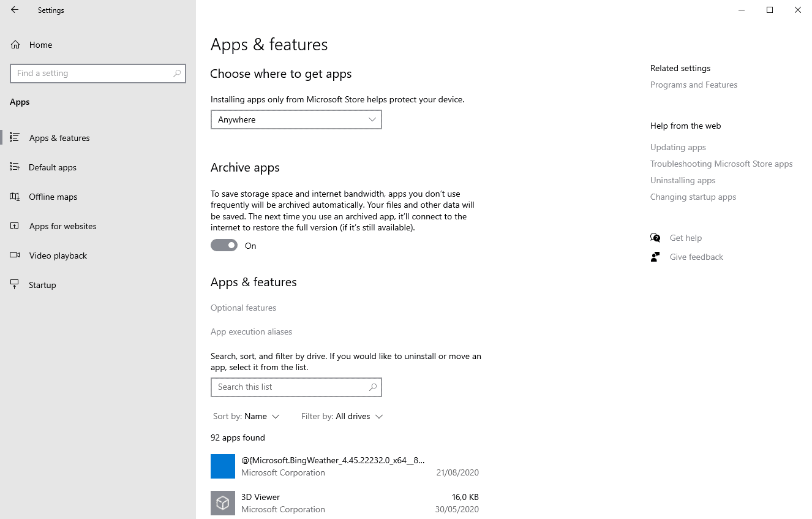Click magnifier icon in Search this list
The height and width of the screenshot is (519, 812).
tap(372, 387)
